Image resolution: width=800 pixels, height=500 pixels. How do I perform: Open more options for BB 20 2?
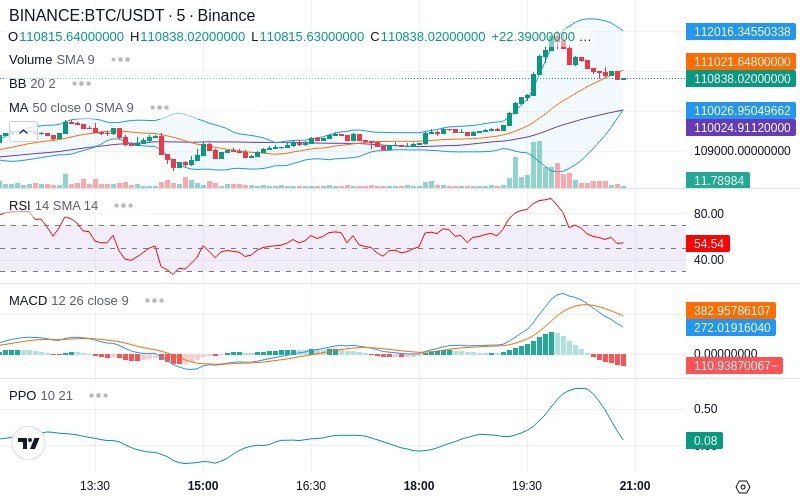point(82,84)
